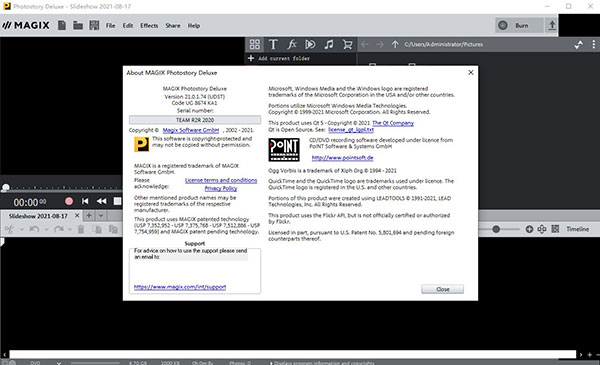Image resolution: width=600 pixels, height=365 pixels.
Task: Open the magix.com/int/support link
Action: [180, 287]
